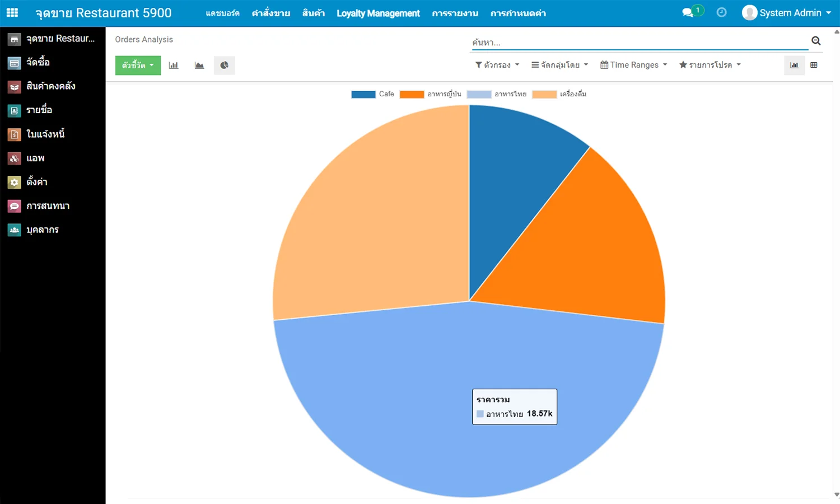Expand the ตัวชี้วัด measures dropdown
Screen dimensions: 840x504
tap(138, 66)
